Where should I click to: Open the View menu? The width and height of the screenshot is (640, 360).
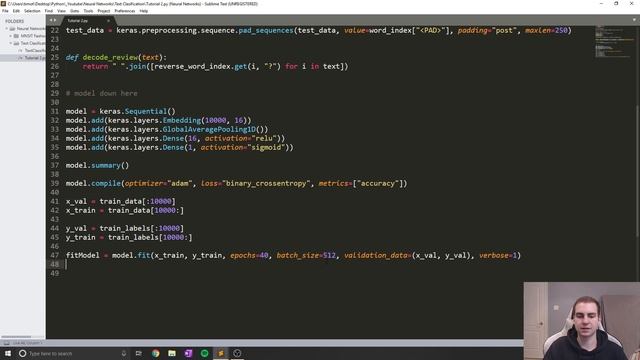click(x=61, y=11)
